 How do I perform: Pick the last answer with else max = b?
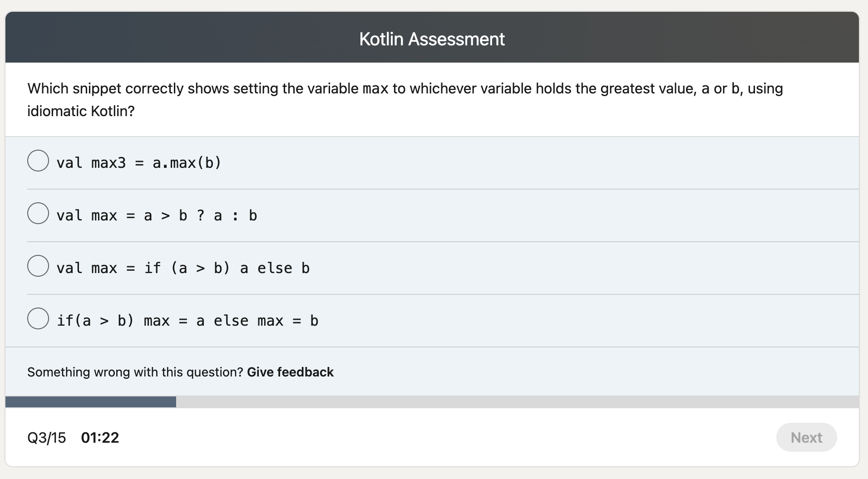click(187, 320)
